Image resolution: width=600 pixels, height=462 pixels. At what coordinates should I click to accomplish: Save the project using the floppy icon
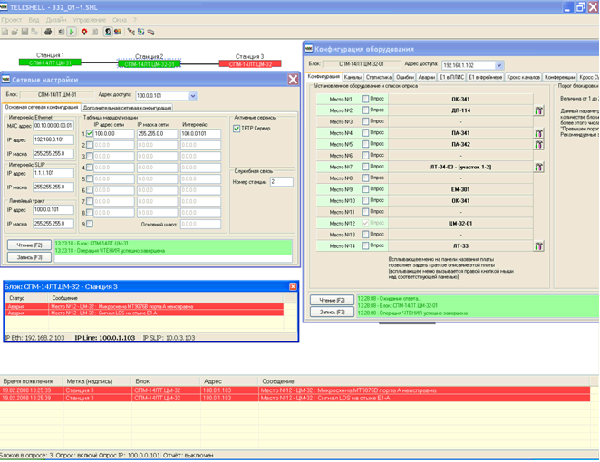coord(25,32)
